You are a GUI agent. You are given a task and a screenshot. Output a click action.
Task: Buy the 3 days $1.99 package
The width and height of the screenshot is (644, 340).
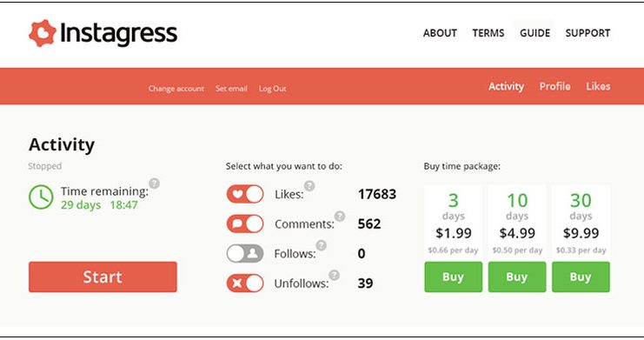click(454, 277)
